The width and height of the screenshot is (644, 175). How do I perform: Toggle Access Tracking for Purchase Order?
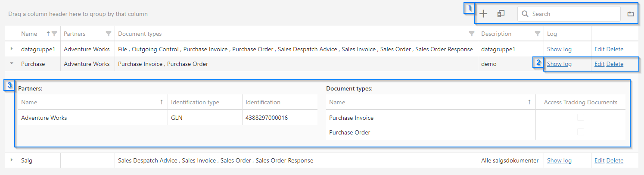(580, 132)
